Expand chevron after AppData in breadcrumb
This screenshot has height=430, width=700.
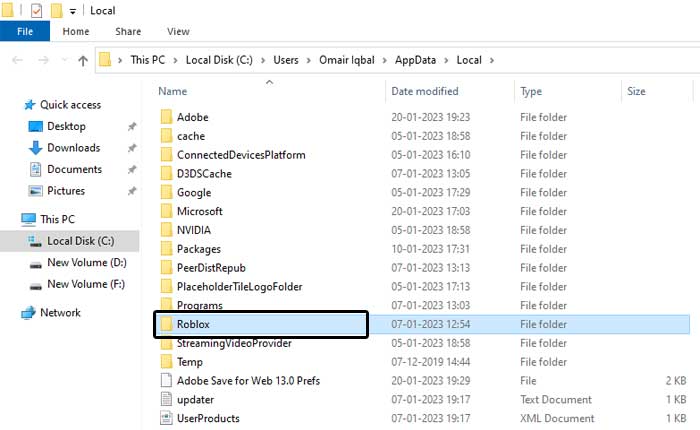(446, 60)
